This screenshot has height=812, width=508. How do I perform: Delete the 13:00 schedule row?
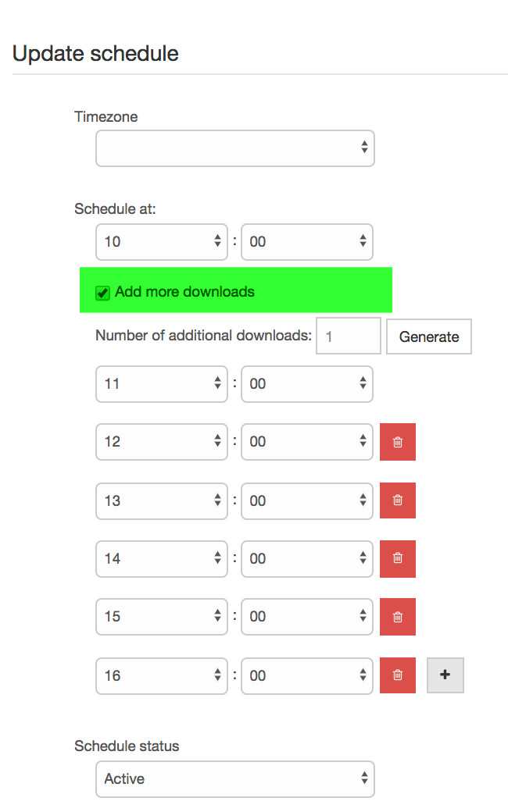[398, 500]
